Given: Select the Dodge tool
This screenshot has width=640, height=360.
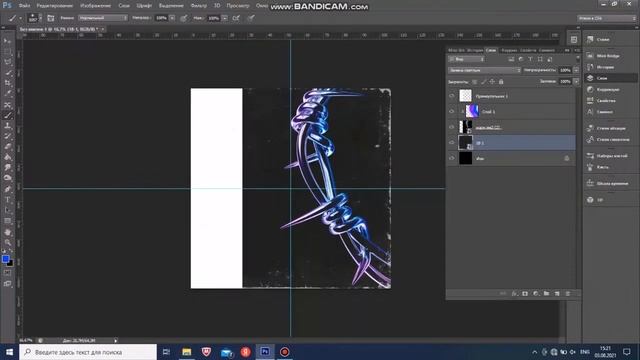Looking at the screenshot, I should click(x=8, y=178).
